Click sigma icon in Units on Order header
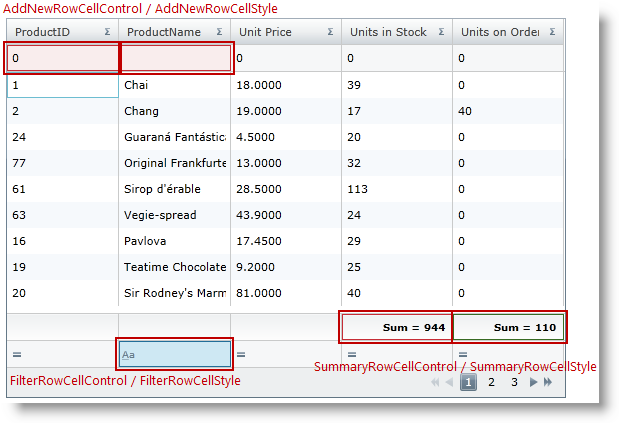619x423 pixels. coord(551,33)
